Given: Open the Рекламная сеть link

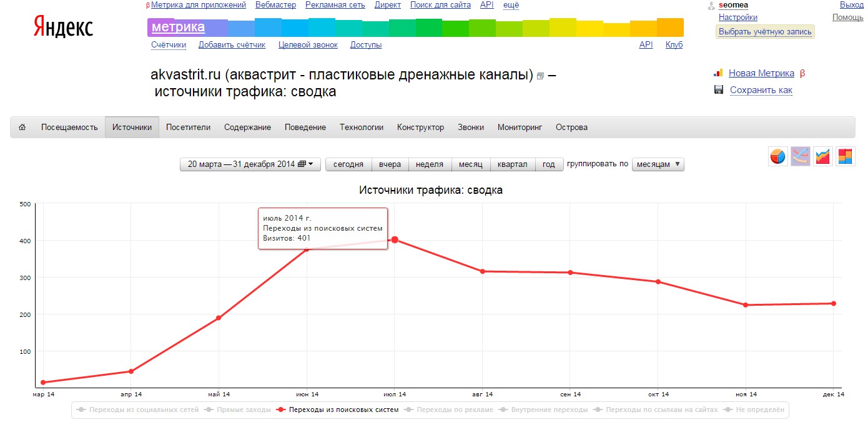Looking at the screenshot, I should pyautogui.click(x=335, y=5).
